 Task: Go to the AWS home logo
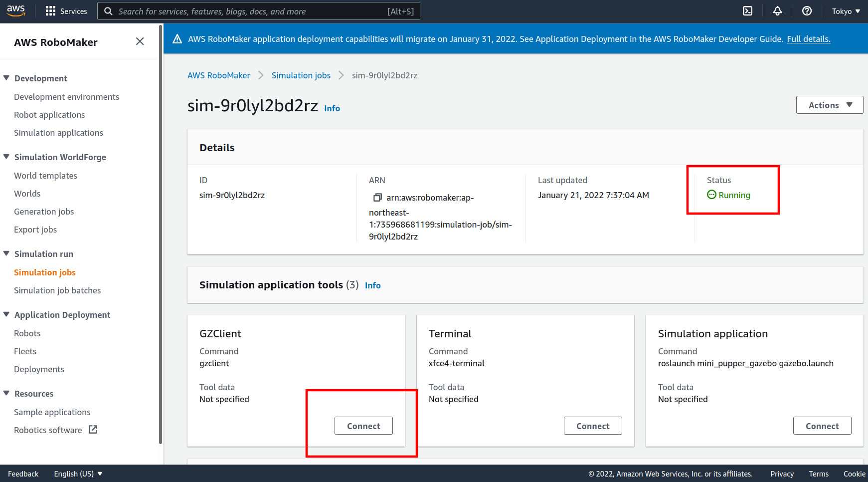[x=16, y=11]
